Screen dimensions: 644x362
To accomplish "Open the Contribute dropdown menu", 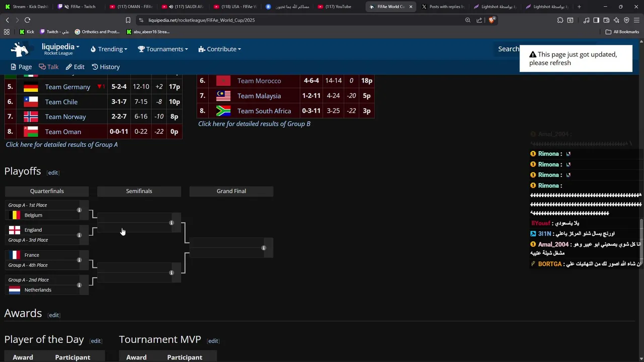I will coord(219,49).
